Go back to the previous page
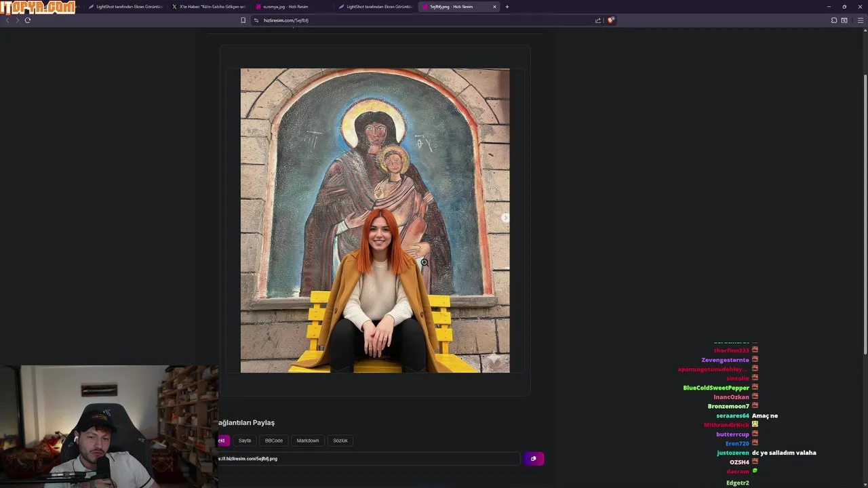Image resolution: width=868 pixels, height=488 pixels. 7,20
